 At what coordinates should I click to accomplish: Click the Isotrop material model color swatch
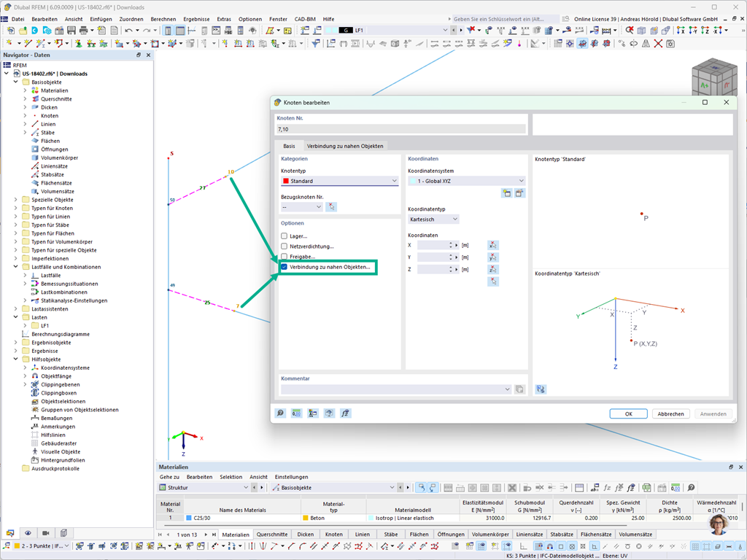click(x=371, y=518)
